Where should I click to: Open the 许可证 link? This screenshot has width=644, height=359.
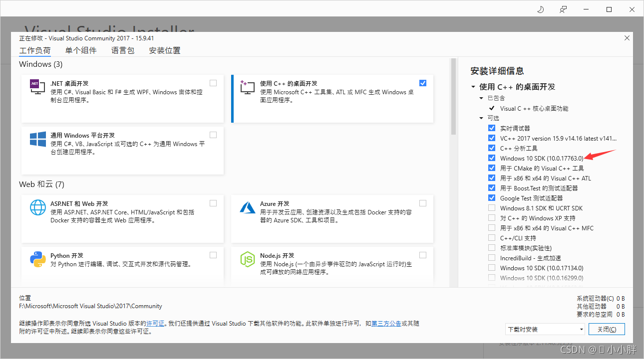[x=155, y=324]
